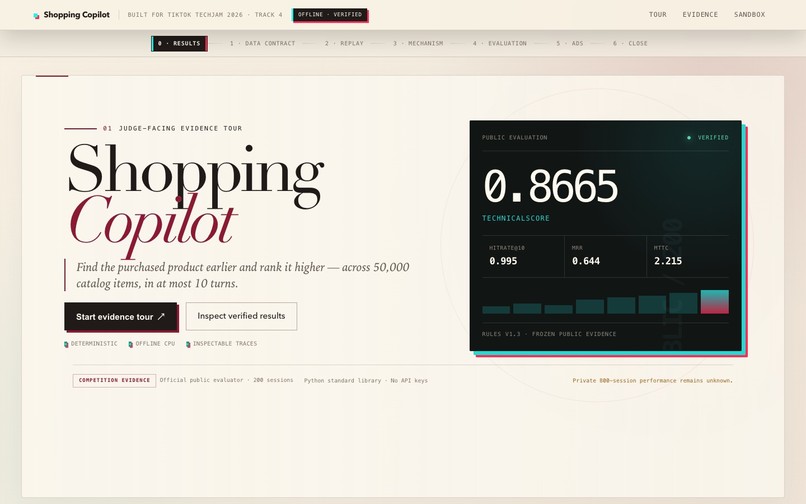806x504 pixels.
Task: Jump to the 2 · Replay step
Action: point(344,43)
